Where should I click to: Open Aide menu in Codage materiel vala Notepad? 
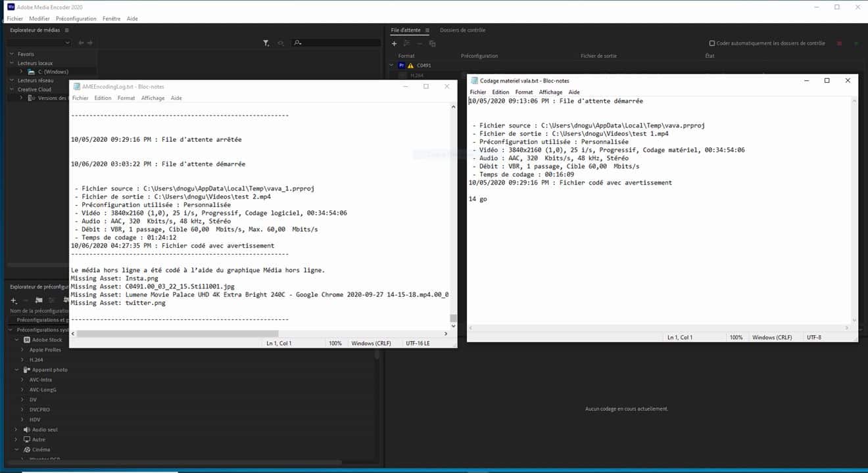coord(574,92)
